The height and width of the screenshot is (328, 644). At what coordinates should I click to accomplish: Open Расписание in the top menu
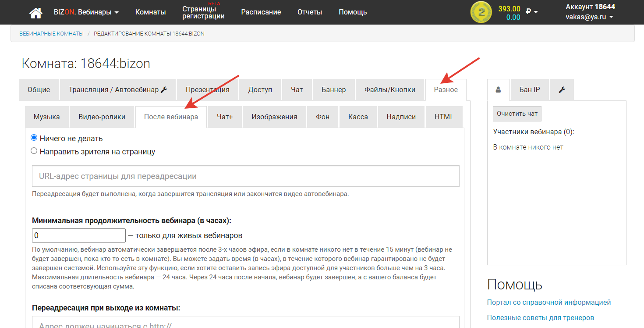click(261, 12)
